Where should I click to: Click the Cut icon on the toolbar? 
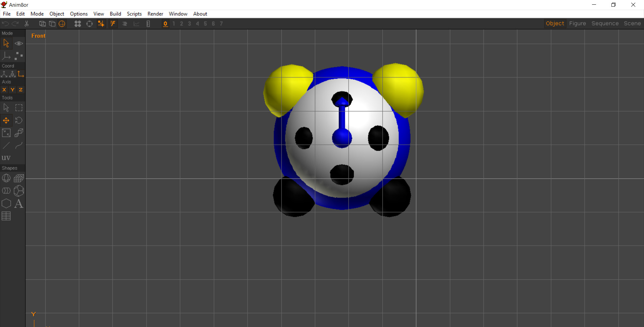[x=26, y=24]
